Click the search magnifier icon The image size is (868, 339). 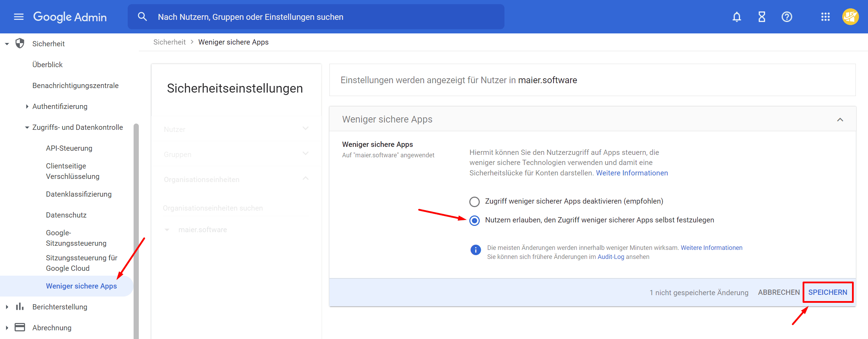coord(142,17)
